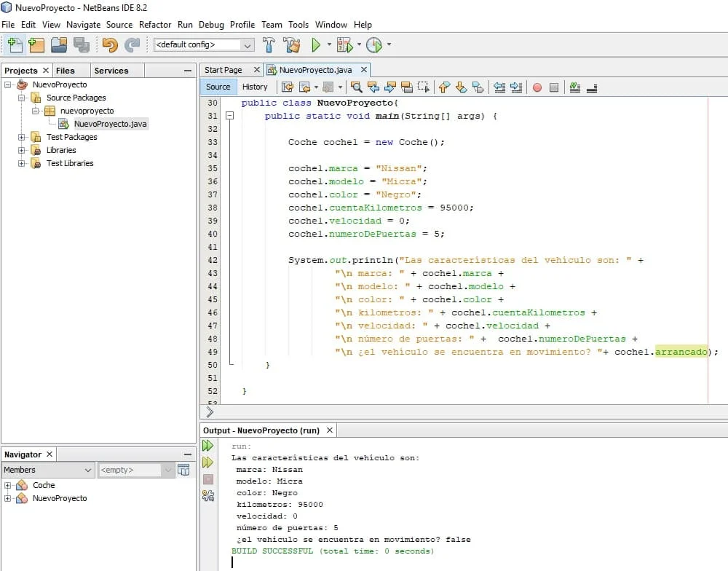728x571 pixels.
Task: Click Re-run green arrows in Output panel
Action: coord(207,446)
